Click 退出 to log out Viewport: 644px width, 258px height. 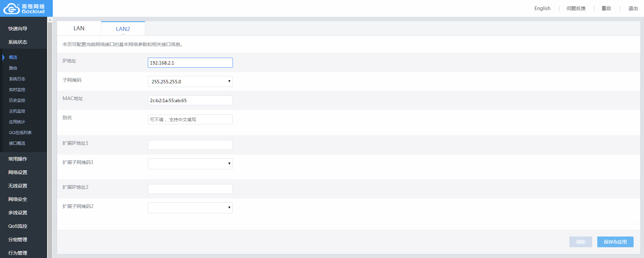coord(633,8)
